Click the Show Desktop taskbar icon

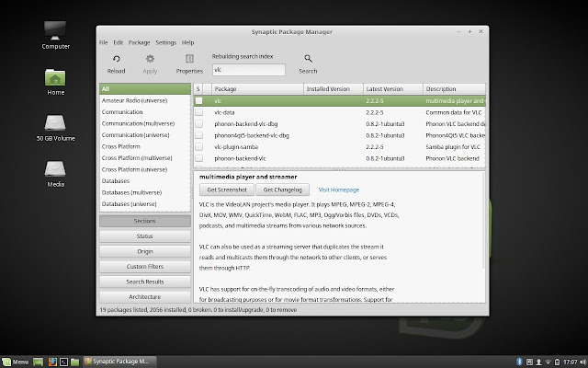coord(38,362)
